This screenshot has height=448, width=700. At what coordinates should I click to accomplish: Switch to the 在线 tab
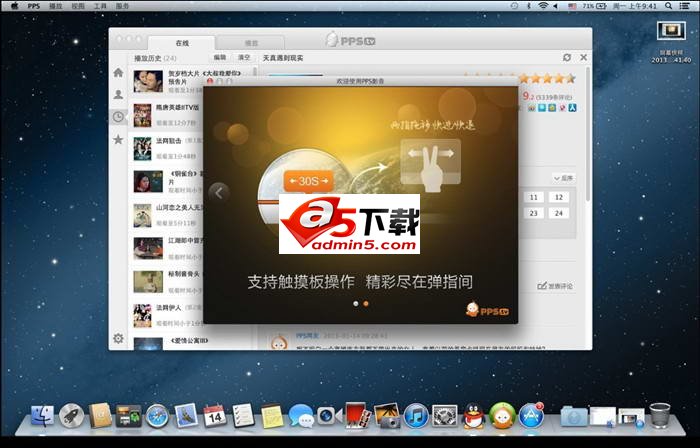[182, 43]
